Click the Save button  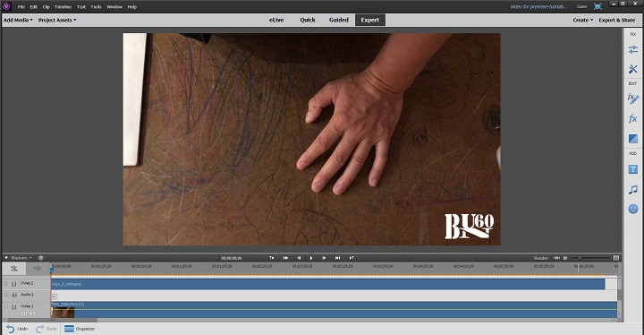tap(581, 6)
